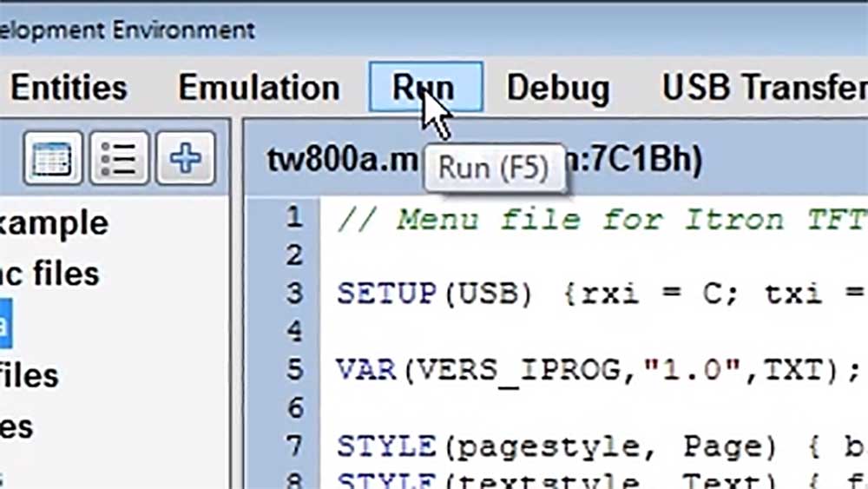Click empty line 4 in the editor
Image resolution: width=868 pixels, height=489 pixels.
point(599,332)
